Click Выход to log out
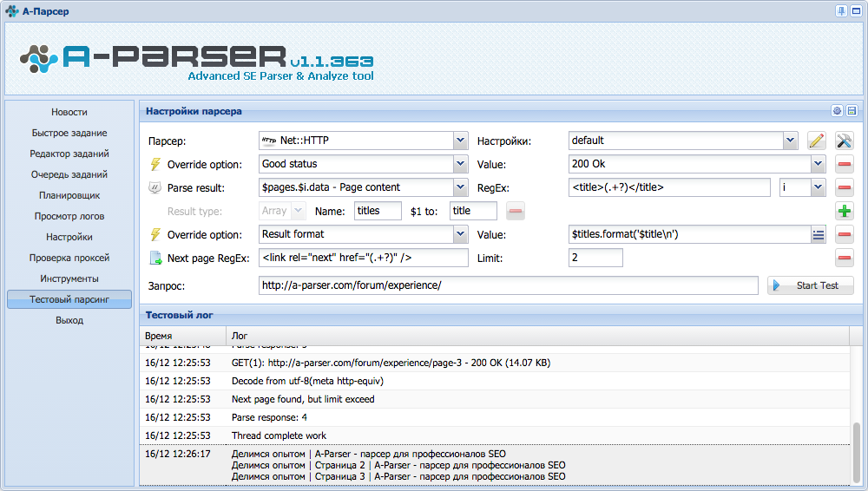Viewport: 868px width, 491px height. (69, 320)
